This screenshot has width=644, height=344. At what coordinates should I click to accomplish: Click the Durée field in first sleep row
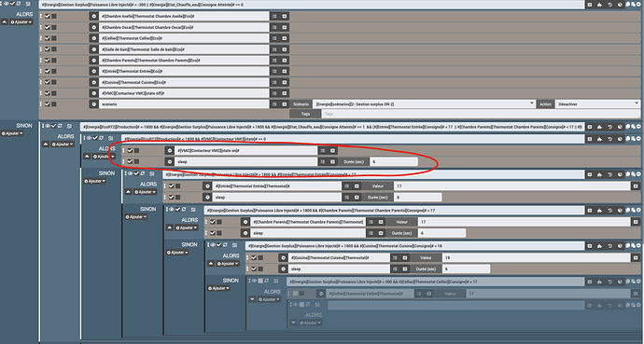[394, 161]
